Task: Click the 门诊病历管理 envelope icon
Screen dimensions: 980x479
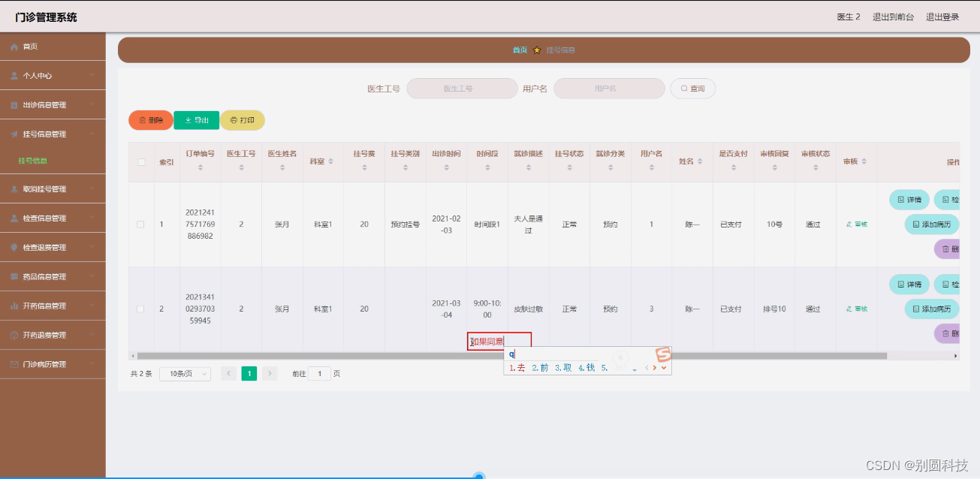Action: 13,363
